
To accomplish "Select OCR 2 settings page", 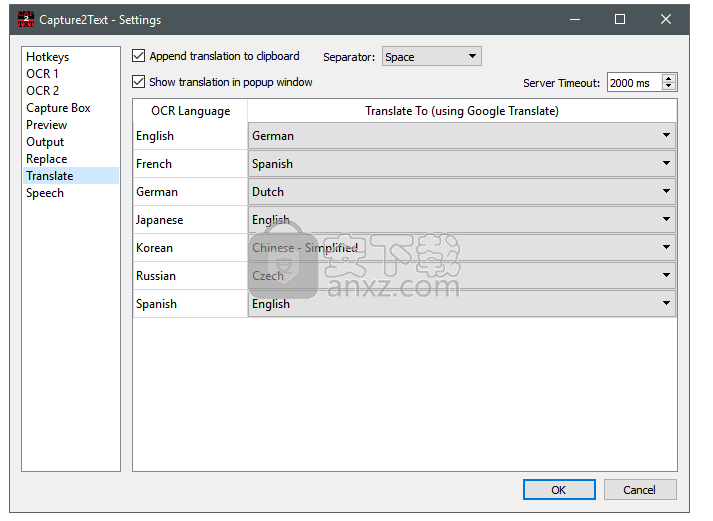I will click(70, 90).
